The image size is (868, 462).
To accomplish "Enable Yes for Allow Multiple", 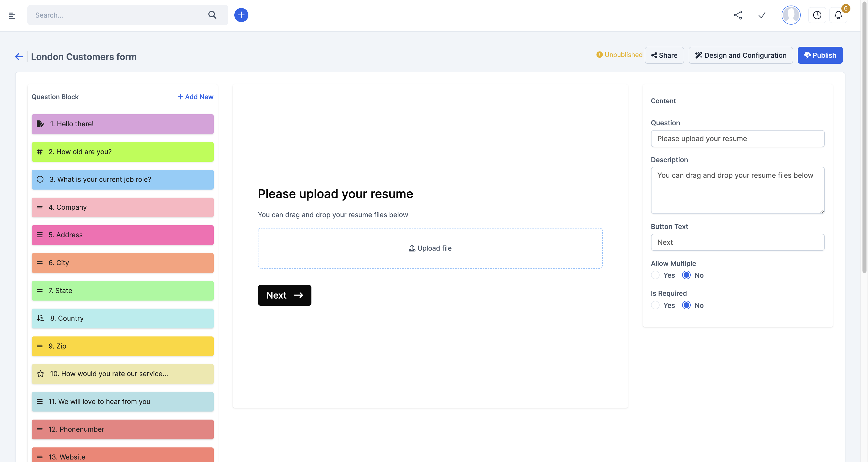I will coord(655,275).
